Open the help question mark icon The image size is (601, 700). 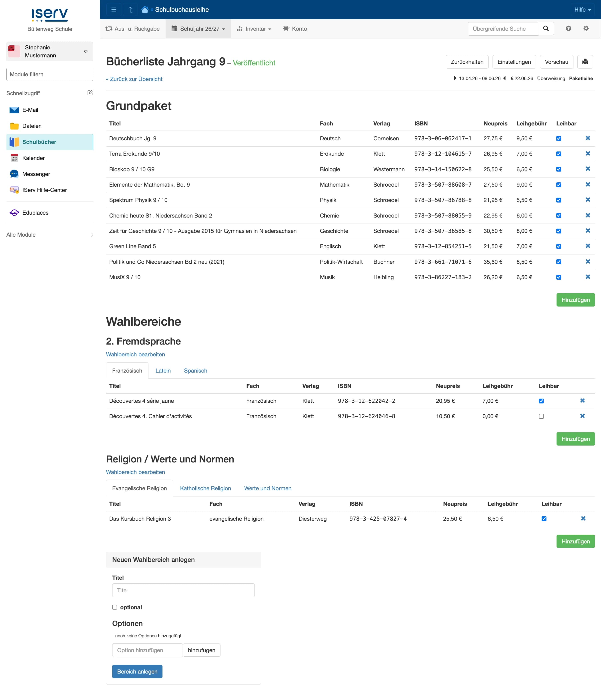pos(568,29)
